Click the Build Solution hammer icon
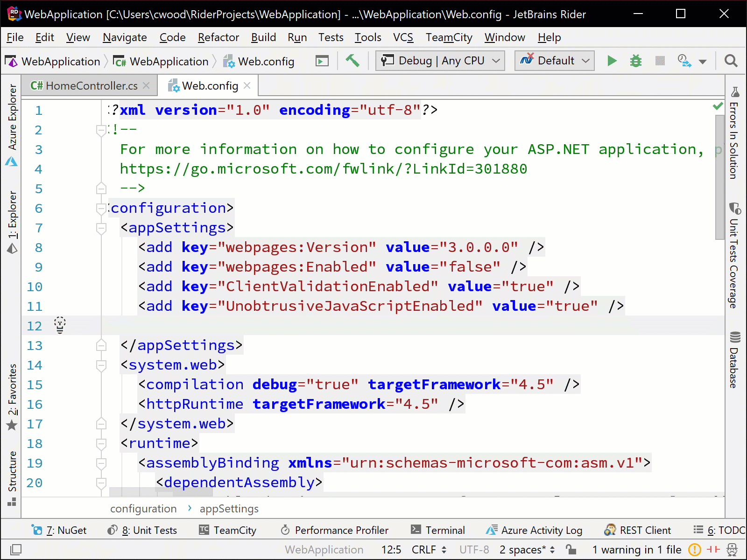747x560 pixels. (x=352, y=61)
